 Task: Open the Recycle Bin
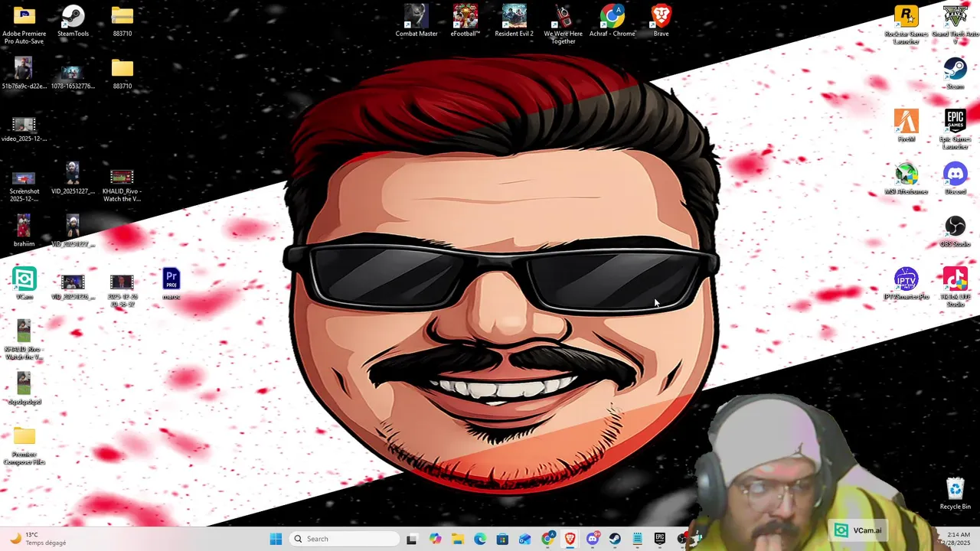(x=955, y=494)
